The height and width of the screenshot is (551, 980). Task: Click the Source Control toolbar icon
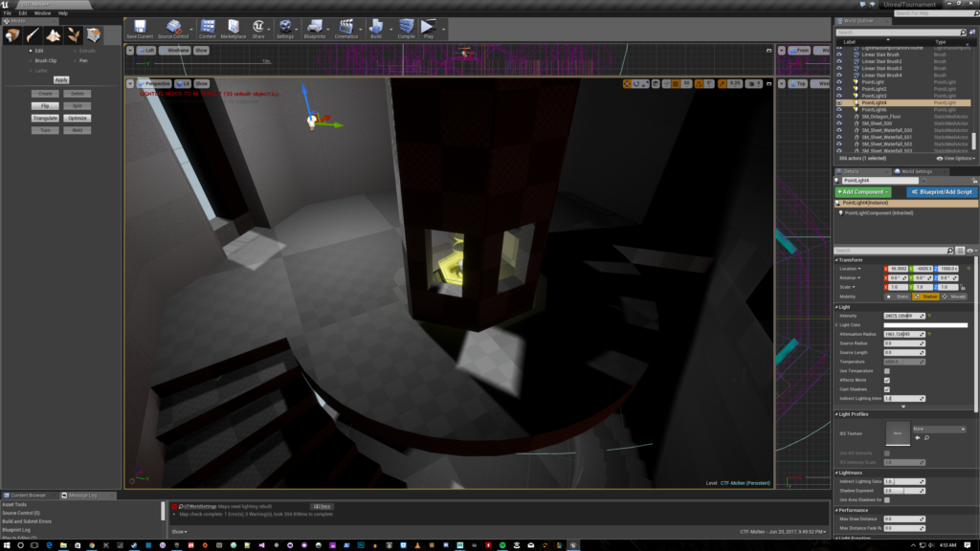tap(173, 28)
